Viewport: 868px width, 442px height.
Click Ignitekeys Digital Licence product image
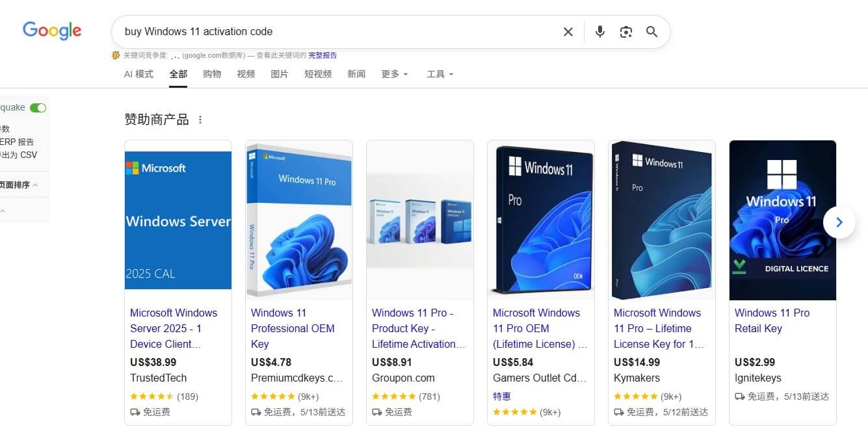click(x=783, y=220)
